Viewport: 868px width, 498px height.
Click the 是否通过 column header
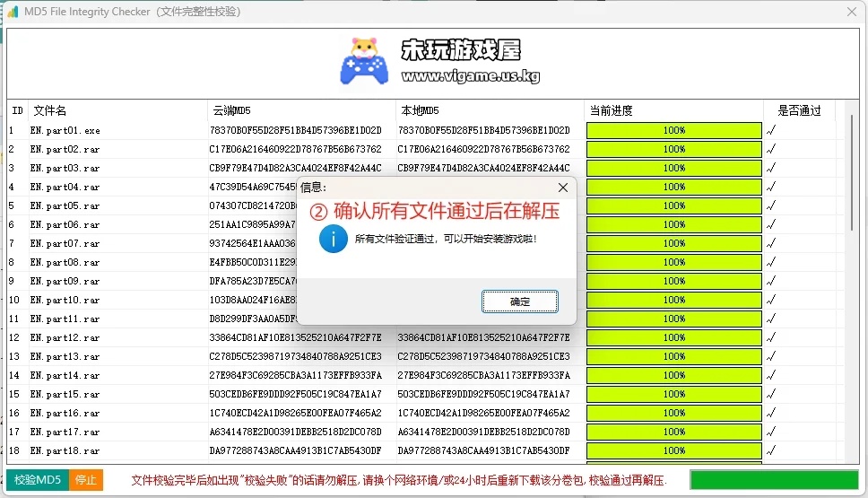[x=799, y=110]
